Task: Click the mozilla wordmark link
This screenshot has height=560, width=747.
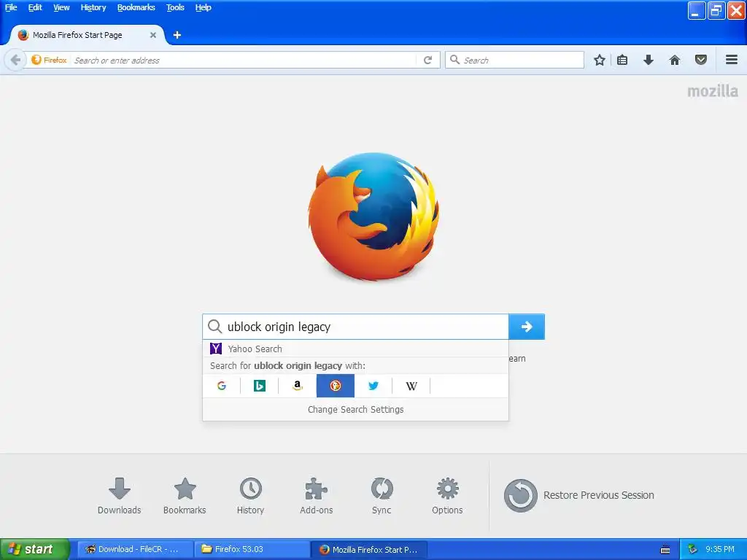Action: pos(713,91)
